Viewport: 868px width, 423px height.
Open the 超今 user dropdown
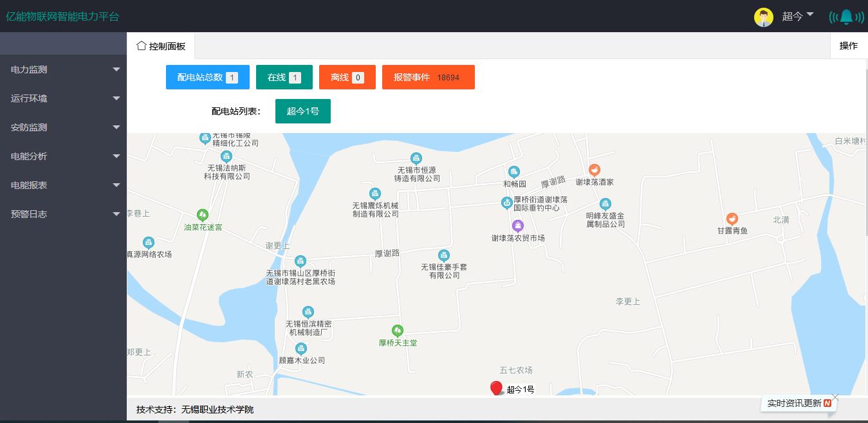tap(798, 16)
